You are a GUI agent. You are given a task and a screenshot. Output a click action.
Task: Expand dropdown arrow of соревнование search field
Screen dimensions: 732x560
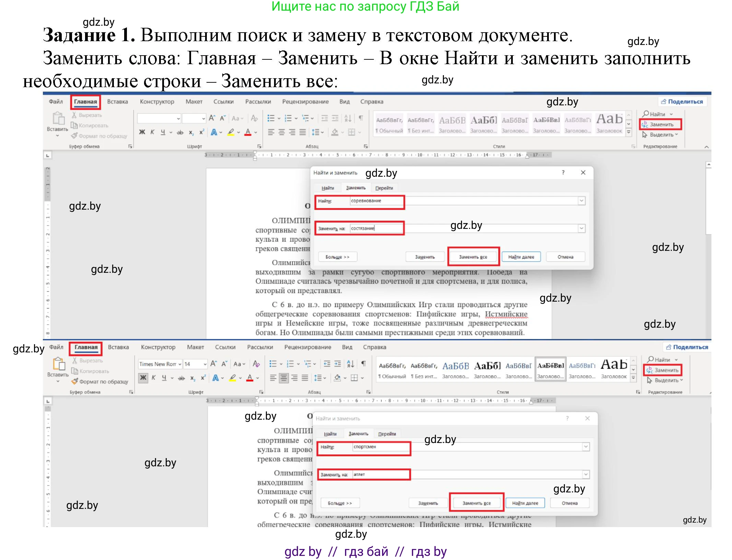pyautogui.click(x=581, y=201)
